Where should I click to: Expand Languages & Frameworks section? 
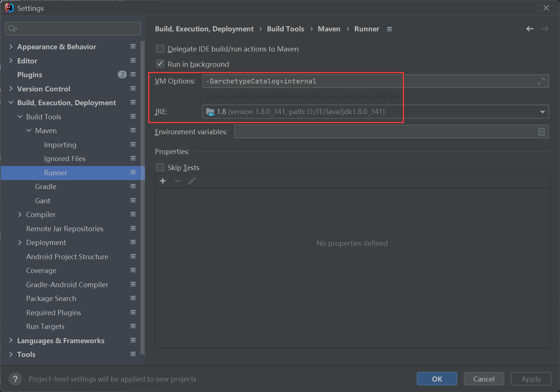click(x=11, y=341)
